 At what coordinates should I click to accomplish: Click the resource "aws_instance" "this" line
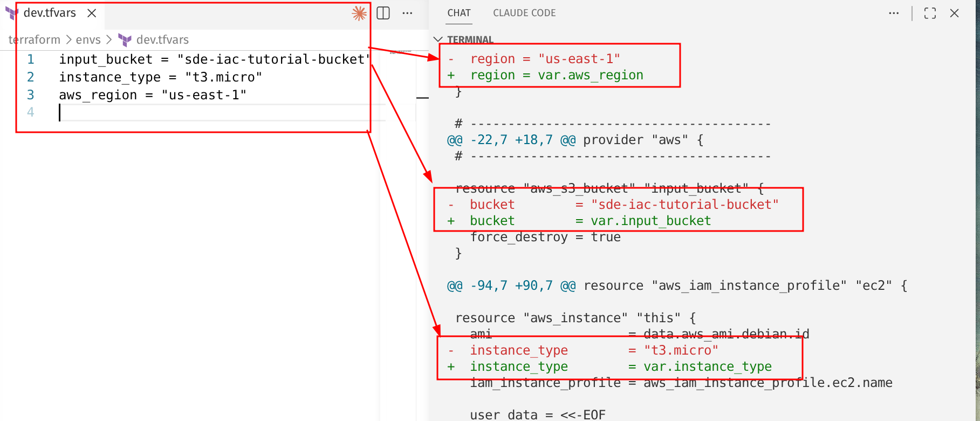pos(576,318)
